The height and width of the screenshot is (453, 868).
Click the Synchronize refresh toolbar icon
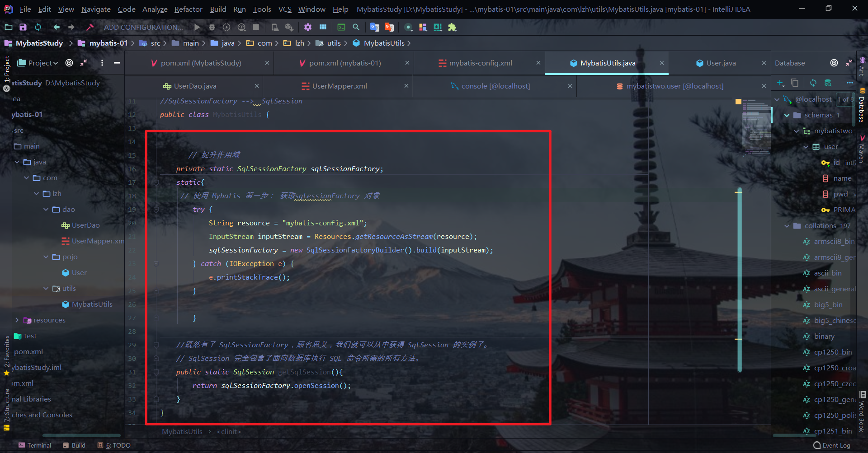click(x=38, y=27)
